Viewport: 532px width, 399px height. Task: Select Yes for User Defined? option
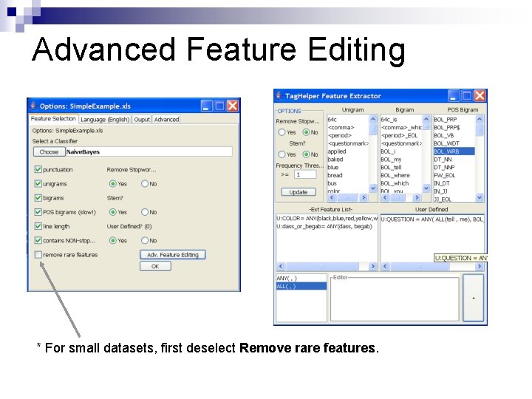click(112, 241)
